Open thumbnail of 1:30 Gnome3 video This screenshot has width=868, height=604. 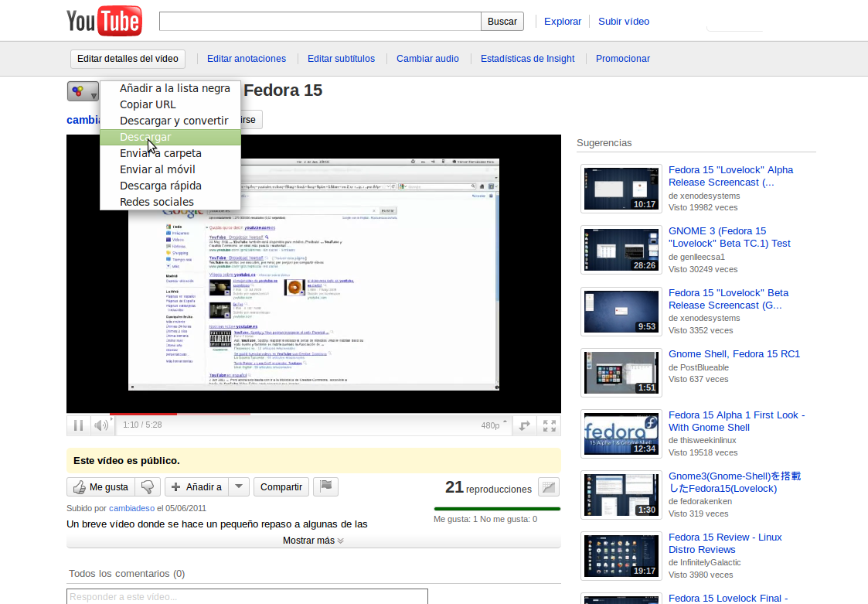point(621,494)
